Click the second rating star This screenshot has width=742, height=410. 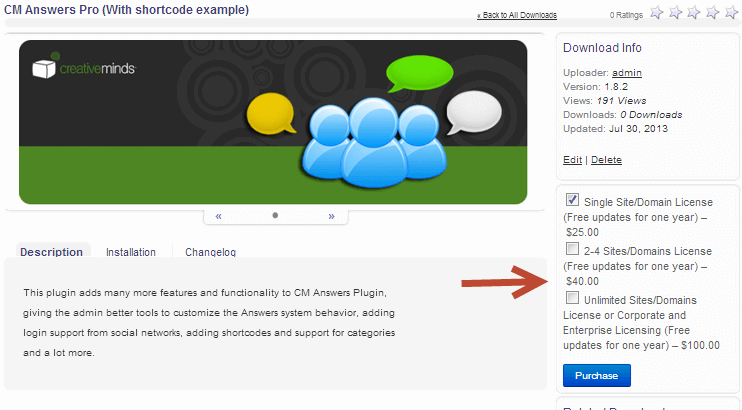[x=676, y=13]
